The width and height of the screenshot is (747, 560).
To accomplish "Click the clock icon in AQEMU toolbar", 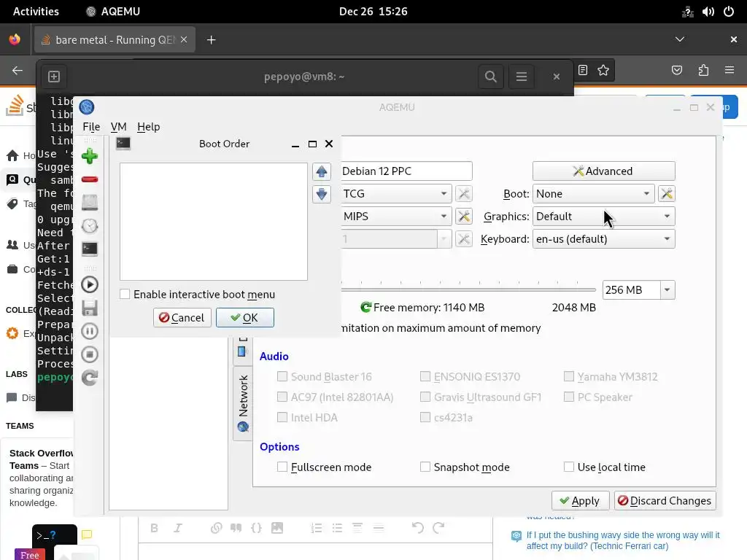I will [x=90, y=226].
